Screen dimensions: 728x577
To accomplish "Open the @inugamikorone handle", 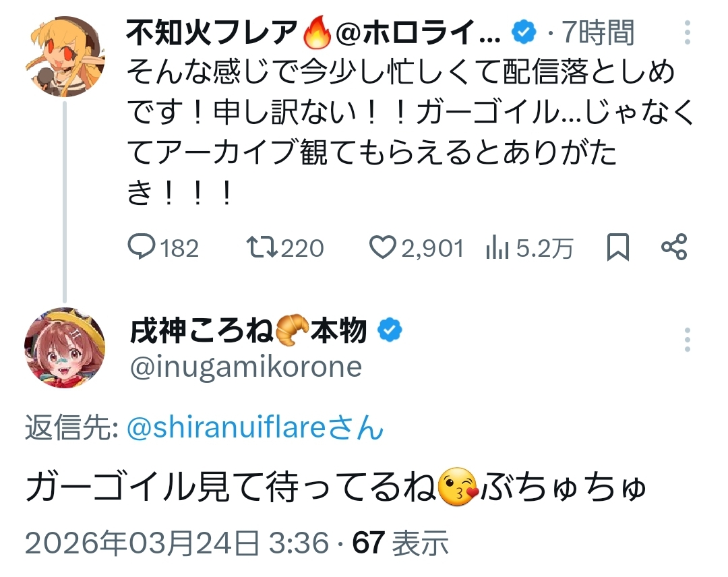I will (243, 367).
